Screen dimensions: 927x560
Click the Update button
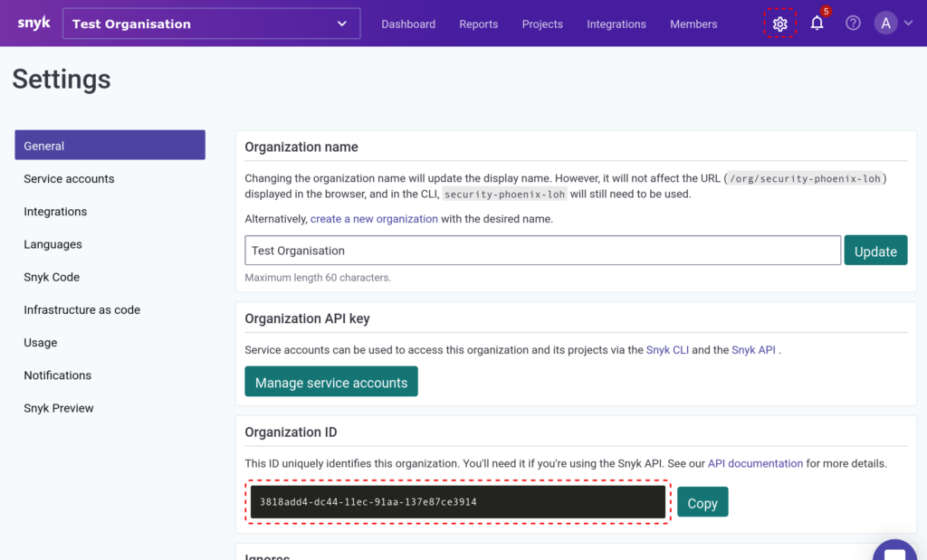click(x=875, y=251)
